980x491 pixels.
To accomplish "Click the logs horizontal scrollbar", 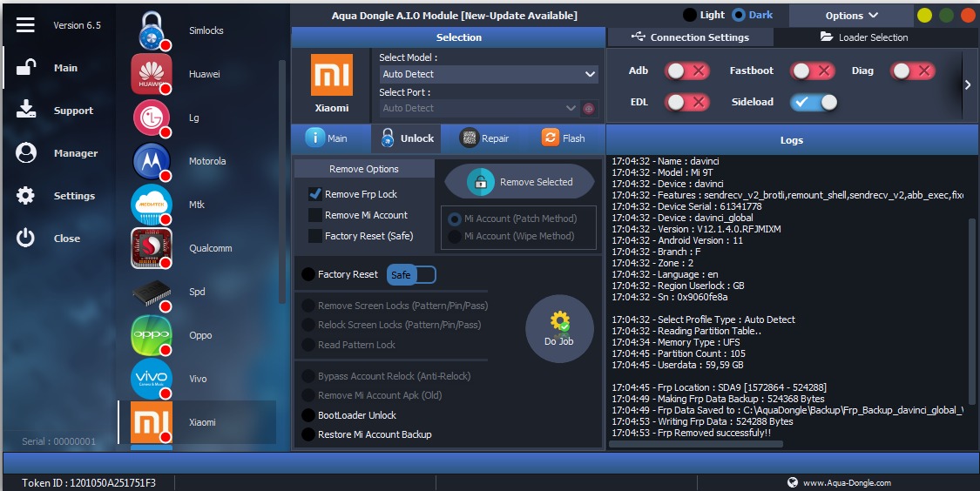I will coord(696,444).
